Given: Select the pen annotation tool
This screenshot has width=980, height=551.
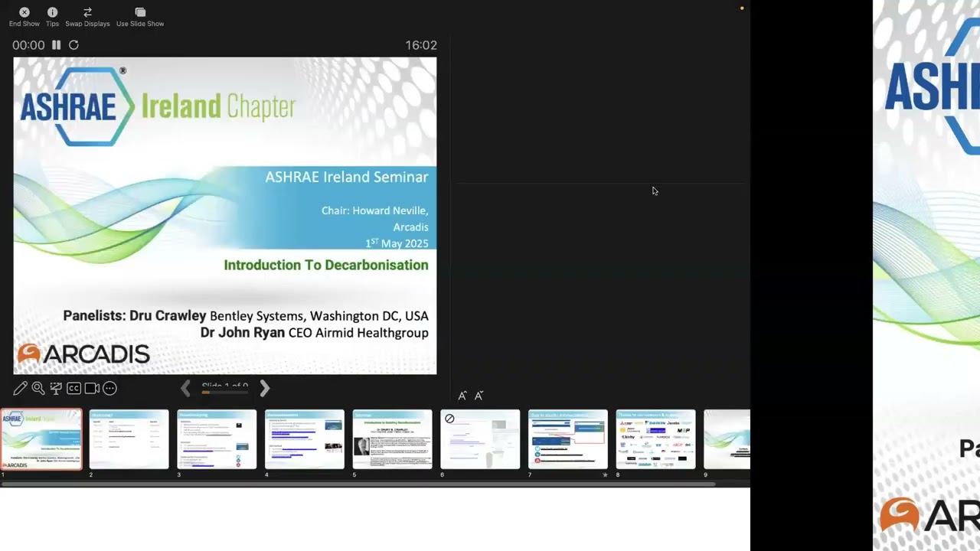Looking at the screenshot, I should point(21,388).
